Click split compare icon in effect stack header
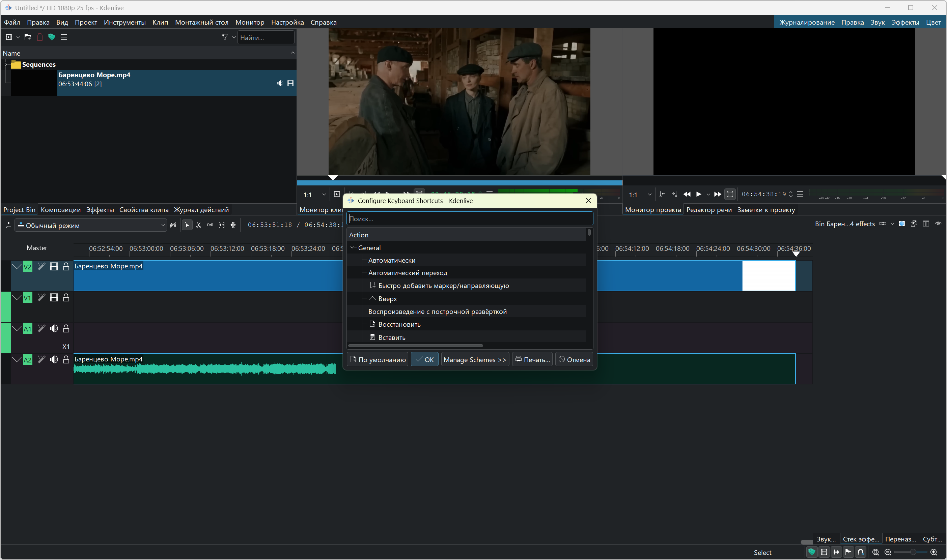 click(x=926, y=224)
